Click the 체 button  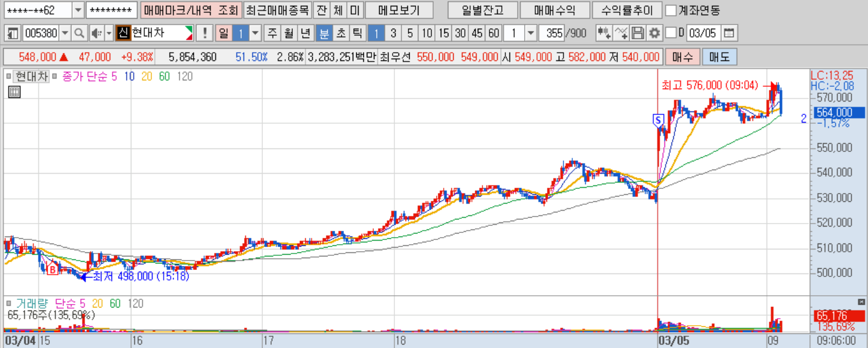(338, 10)
